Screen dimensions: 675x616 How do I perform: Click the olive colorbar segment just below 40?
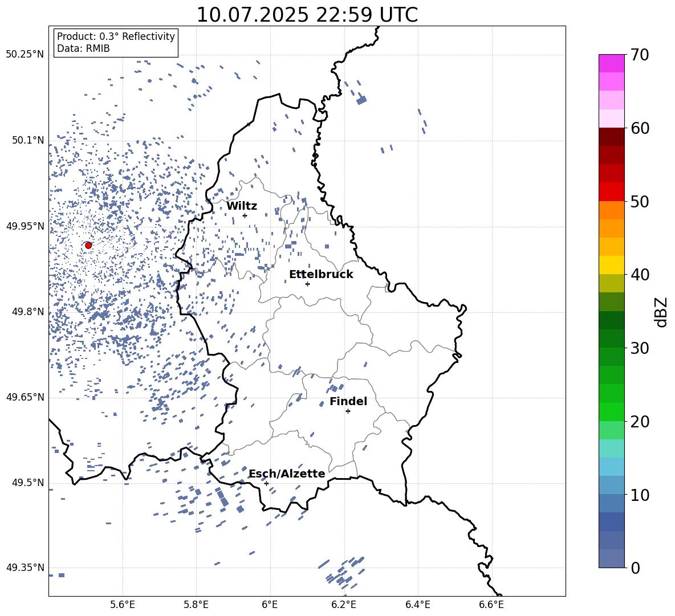(611, 283)
